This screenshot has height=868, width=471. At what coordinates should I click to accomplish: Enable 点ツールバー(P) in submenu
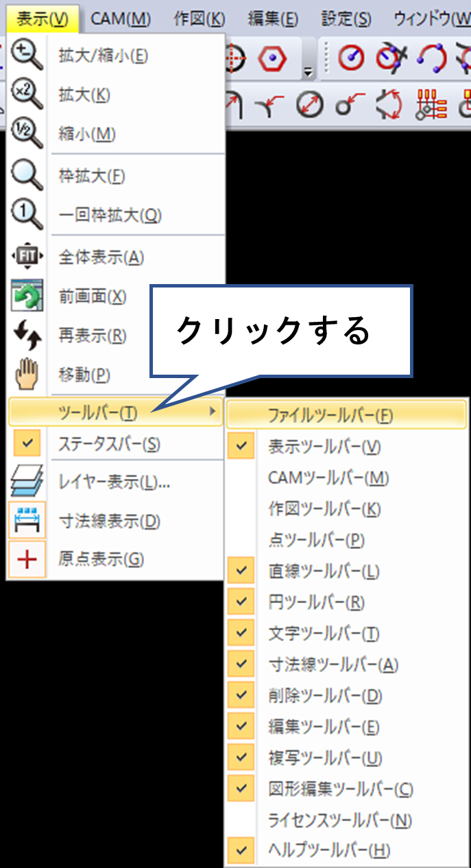347,540
